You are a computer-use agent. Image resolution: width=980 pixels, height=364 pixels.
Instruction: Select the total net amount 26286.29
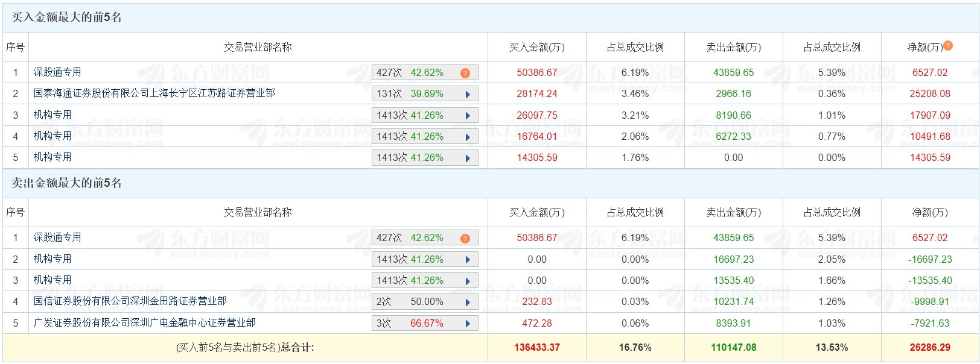pos(930,347)
